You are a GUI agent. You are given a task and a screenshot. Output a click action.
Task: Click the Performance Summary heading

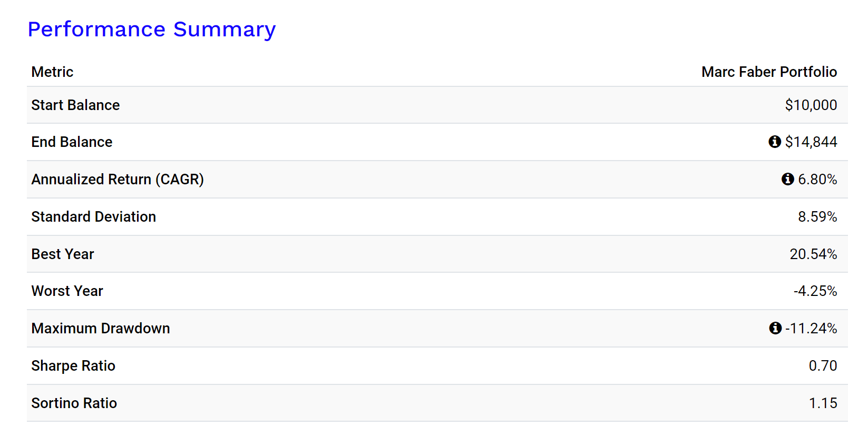coord(152,29)
